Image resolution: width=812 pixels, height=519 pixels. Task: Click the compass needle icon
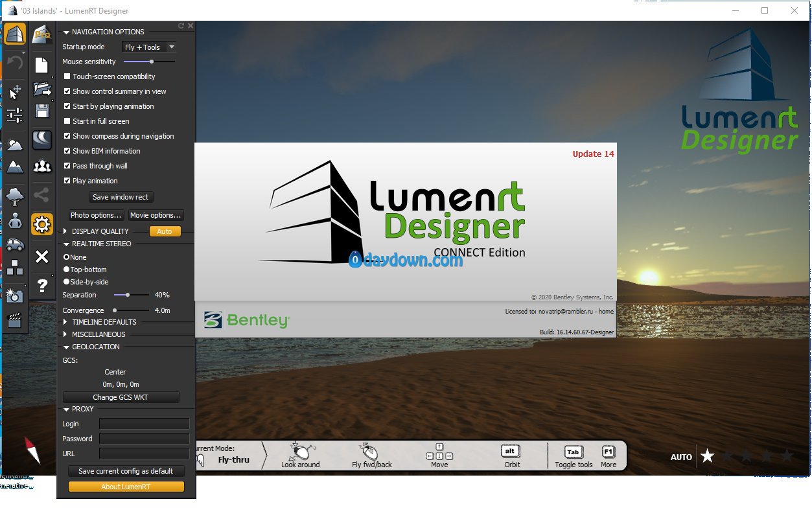click(x=32, y=450)
